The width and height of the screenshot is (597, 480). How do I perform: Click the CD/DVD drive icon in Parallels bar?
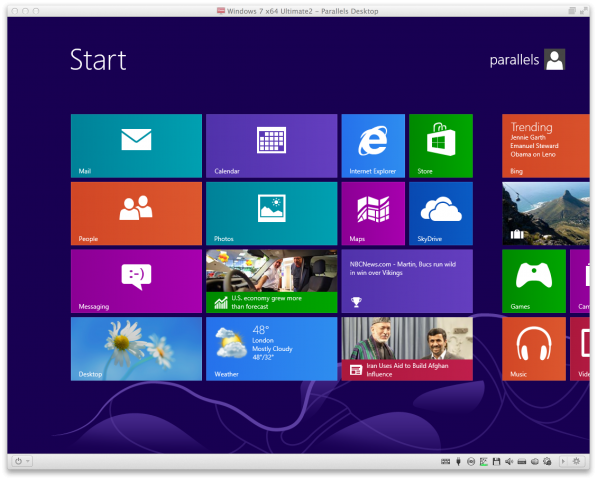471,462
